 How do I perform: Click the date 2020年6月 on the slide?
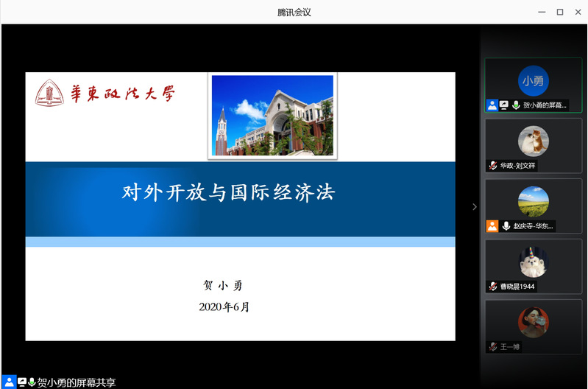(x=224, y=307)
